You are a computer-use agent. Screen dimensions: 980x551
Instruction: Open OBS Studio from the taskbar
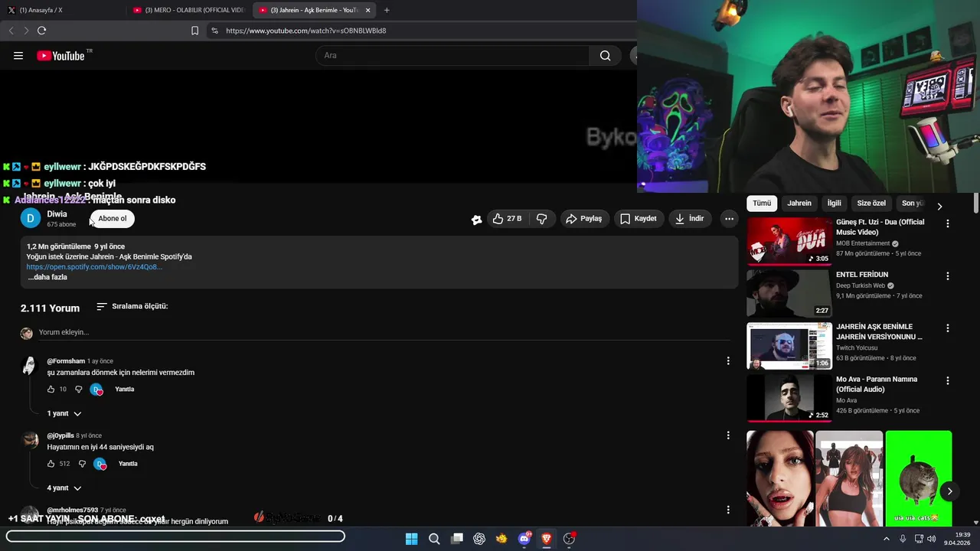[x=569, y=539]
